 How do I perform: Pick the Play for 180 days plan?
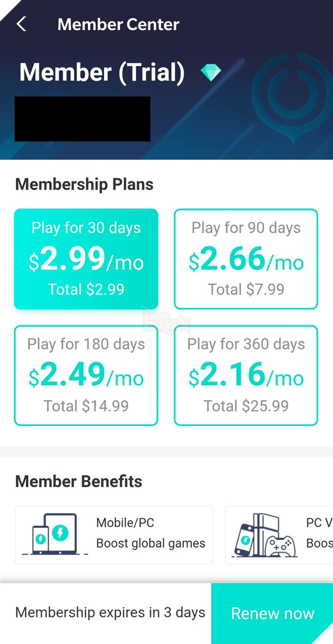[86, 375]
